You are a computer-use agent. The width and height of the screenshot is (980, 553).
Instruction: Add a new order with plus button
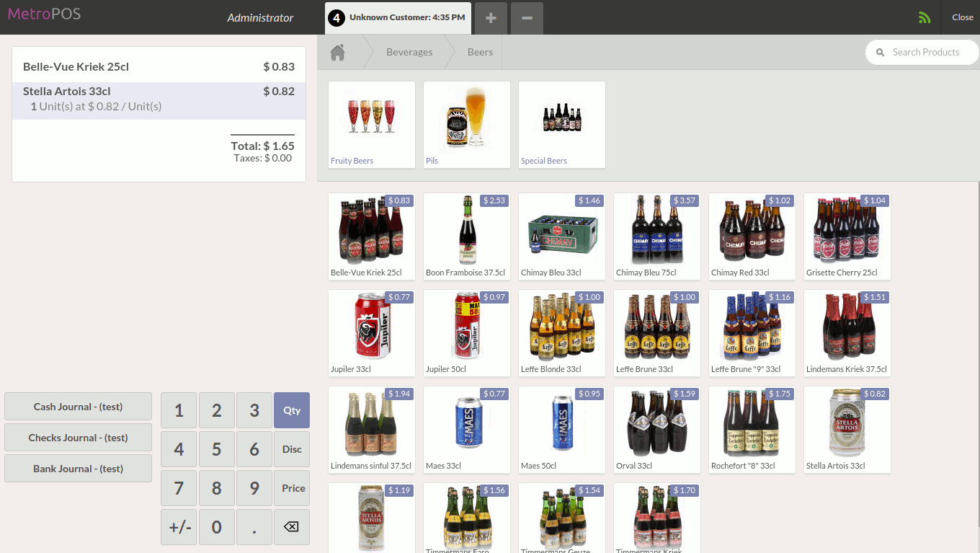coord(491,18)
